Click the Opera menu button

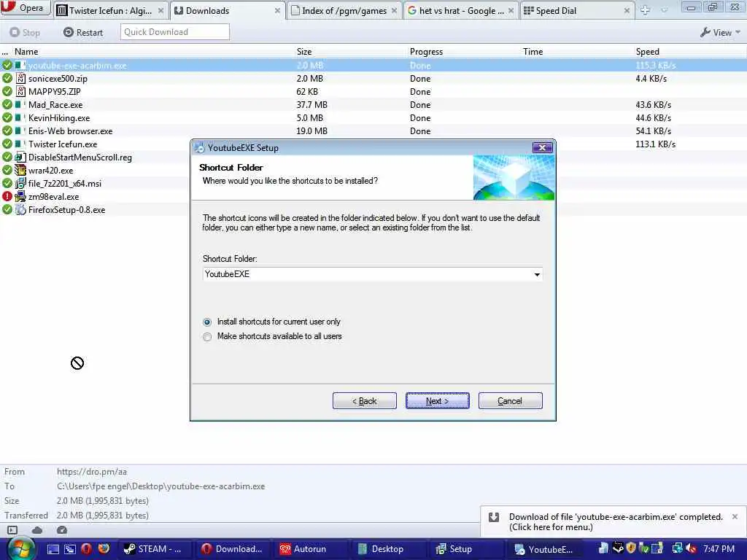25,7
